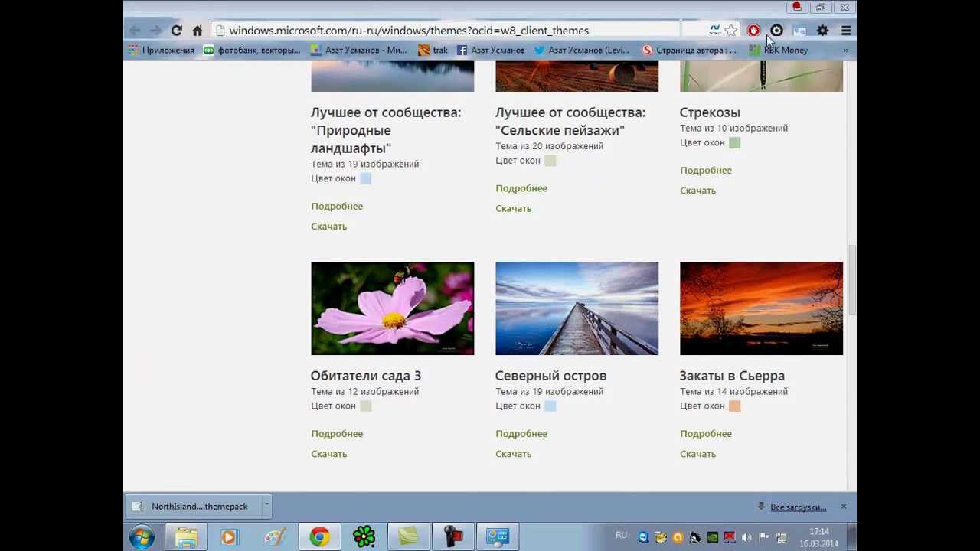The height and width of the screenshot is (551, 980).
Task: Open the trak bookmark
Action: click(x=433, y=51)
